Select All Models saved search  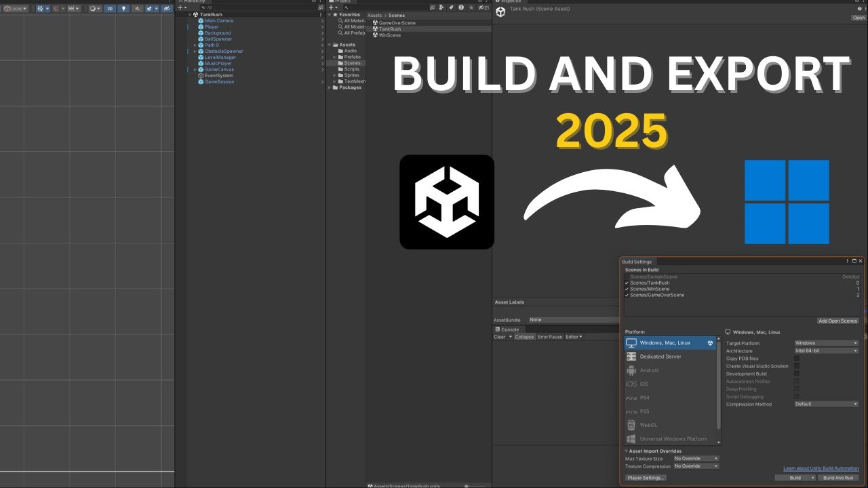tap(352, 26)
